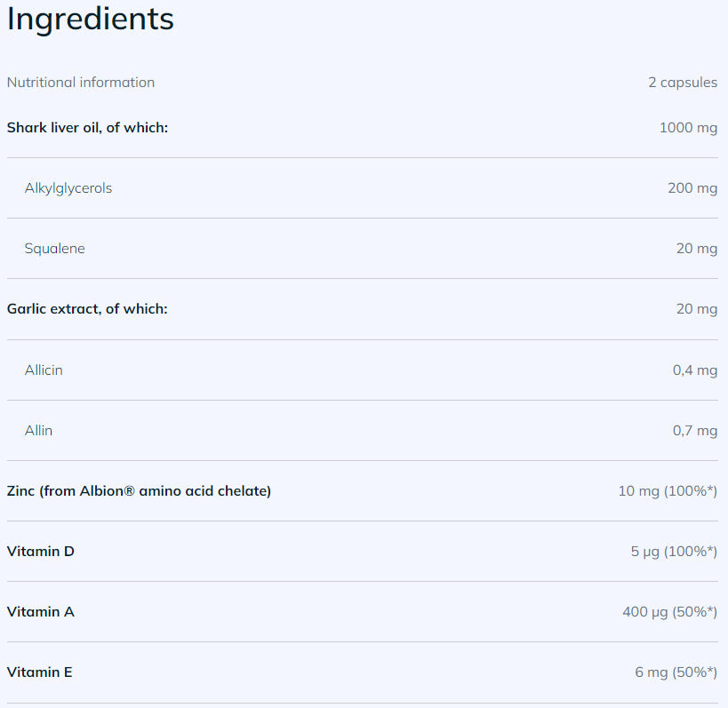
Task: Click the Allin ingredient name
Action: 38,430
